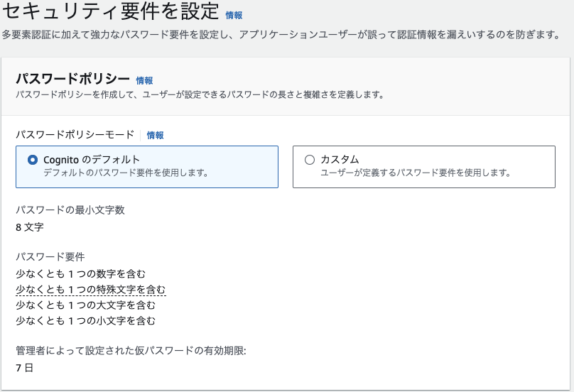Choose the カスタム radio button
Image resolution: width=574 pixels, height=392 pixels.
click(310, 160)
